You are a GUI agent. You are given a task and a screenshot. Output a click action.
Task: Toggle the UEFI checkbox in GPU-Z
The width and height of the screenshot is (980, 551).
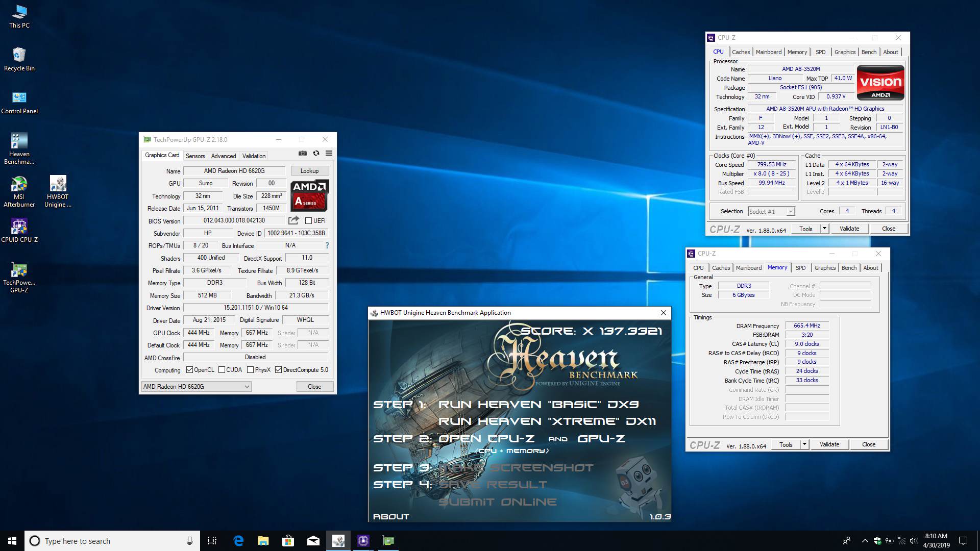point(308,221)
